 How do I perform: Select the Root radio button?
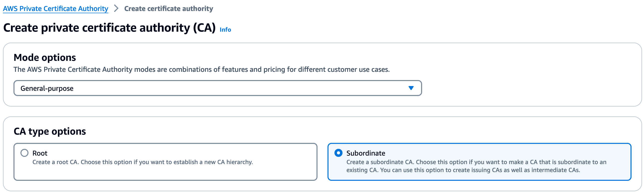coord(24,153)
